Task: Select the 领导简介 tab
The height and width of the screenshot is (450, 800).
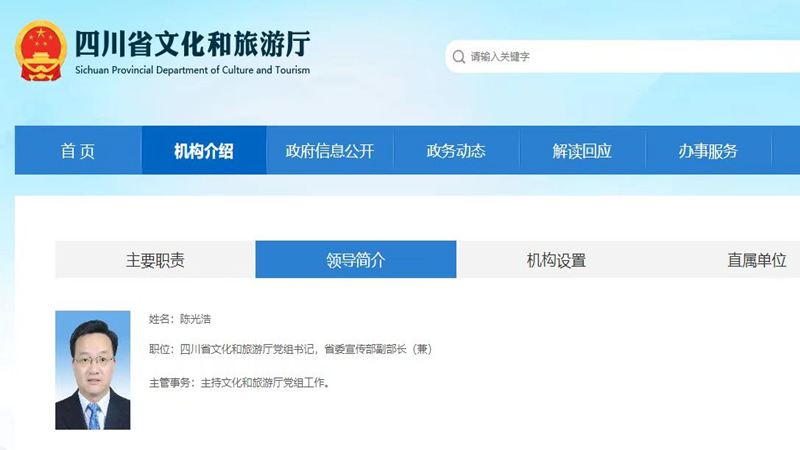Action: click(x=356, y=260)
